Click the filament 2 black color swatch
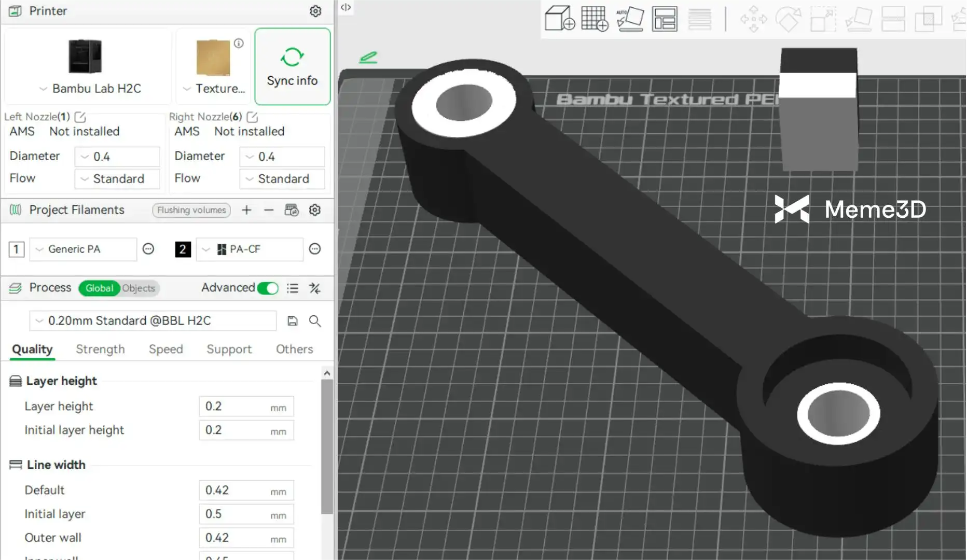 (183, 249)
